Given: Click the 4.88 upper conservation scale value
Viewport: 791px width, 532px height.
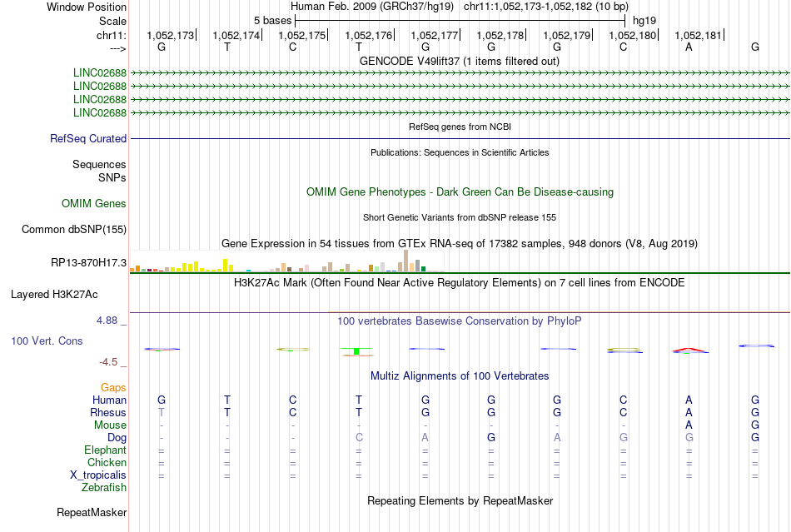Looking at the screenshot, I should coord(107,321).
